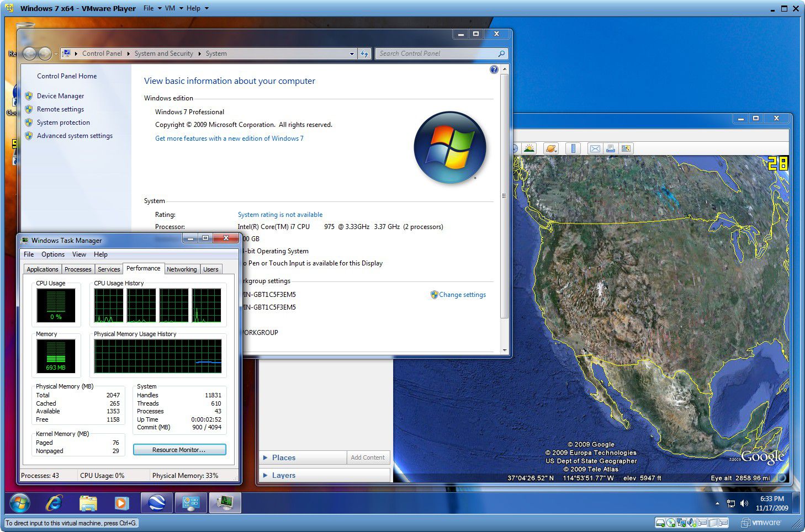The image size is (805, 532).
Task: Click Windows 7 Professional edition text
Action: point(189,112)
